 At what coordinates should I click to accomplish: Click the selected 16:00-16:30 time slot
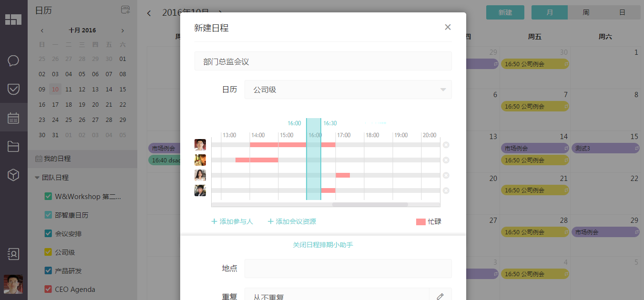(x=314, y=159)
